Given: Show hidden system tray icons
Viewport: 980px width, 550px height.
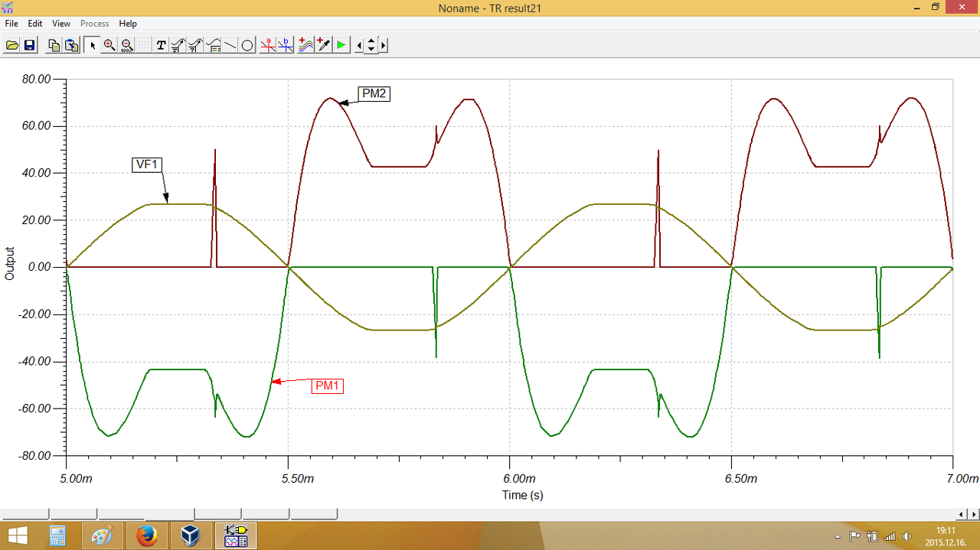Looking at the screenshot, I should [837, 536].
